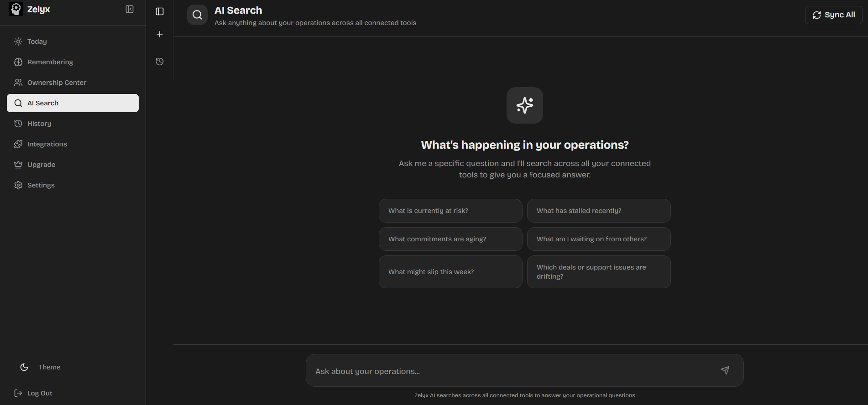This screenshot has height=405, width=868.
Task: Click the puzzle icon next to Integrations
Action: click(18, 144)
